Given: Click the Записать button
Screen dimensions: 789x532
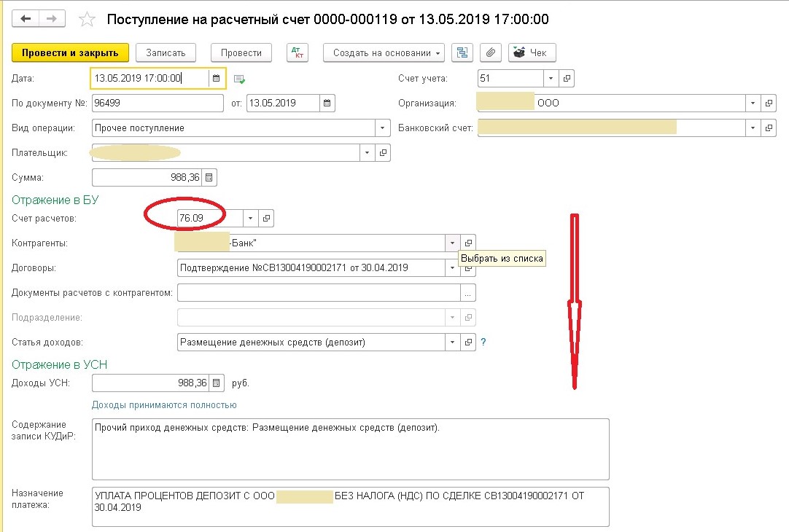Looking at the screenshot, I should click(x=166, y=52).
